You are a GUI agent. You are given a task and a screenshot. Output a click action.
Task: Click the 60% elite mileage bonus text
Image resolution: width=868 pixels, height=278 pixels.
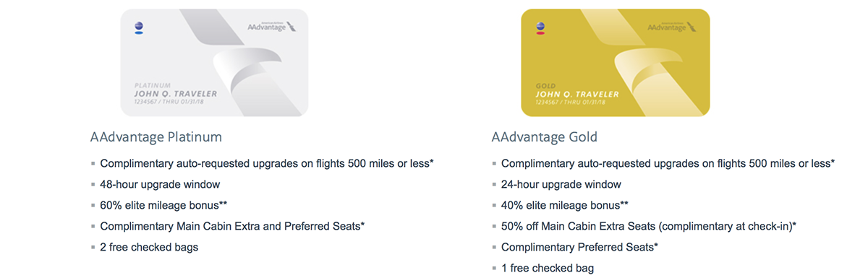click(x=163, y=205)
